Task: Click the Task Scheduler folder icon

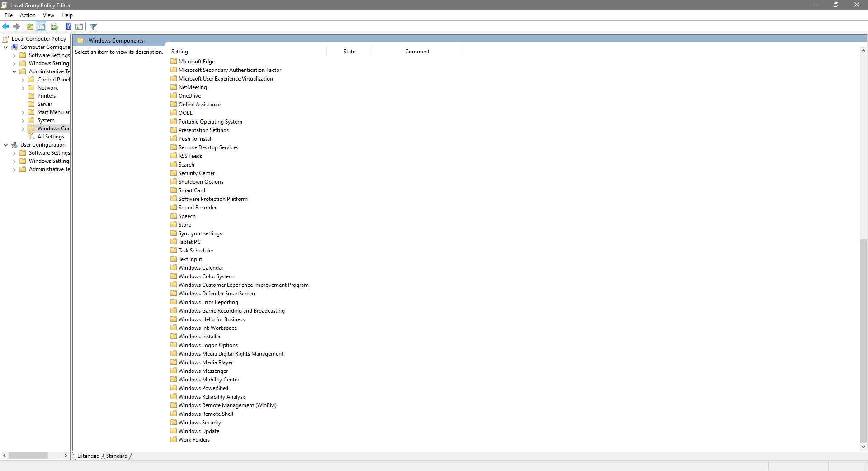Action: coord(174,250)
